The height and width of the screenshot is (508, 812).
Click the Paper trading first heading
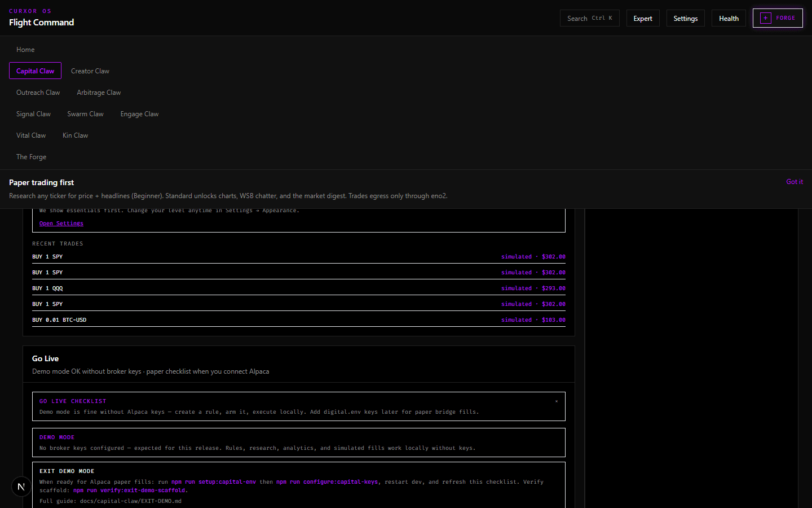point(41,182)
